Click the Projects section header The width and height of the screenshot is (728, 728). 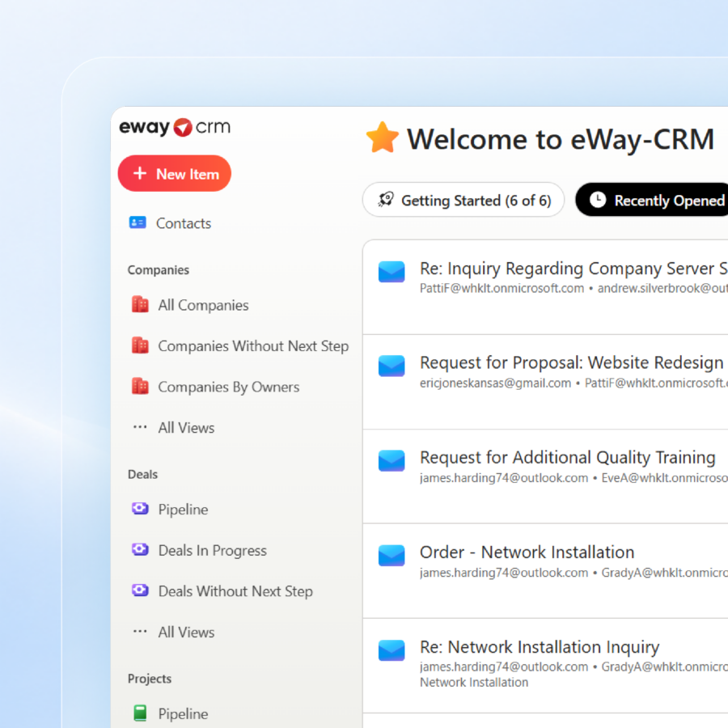click(x=150, y=679)
